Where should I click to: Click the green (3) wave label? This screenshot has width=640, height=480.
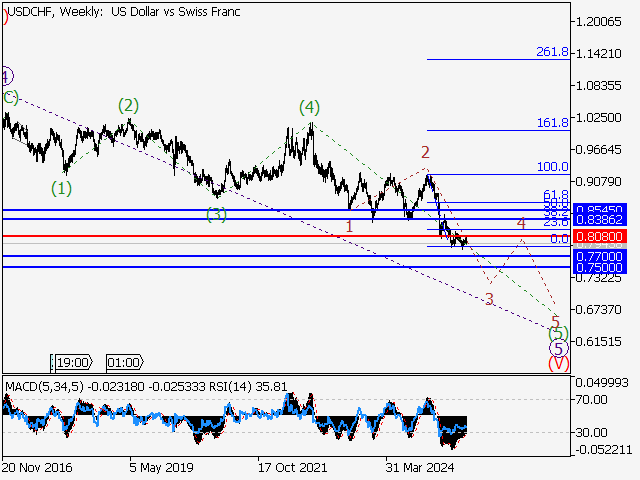217,214
